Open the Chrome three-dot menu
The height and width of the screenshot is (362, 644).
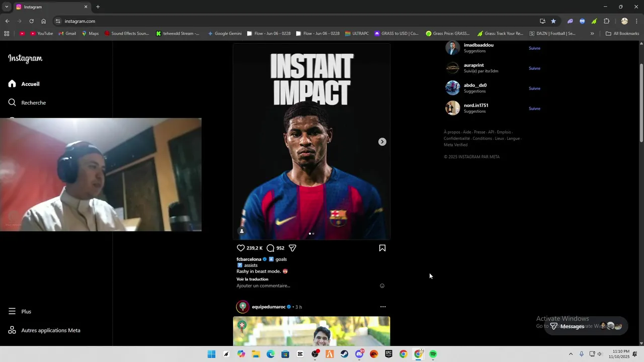click(636, 21)
